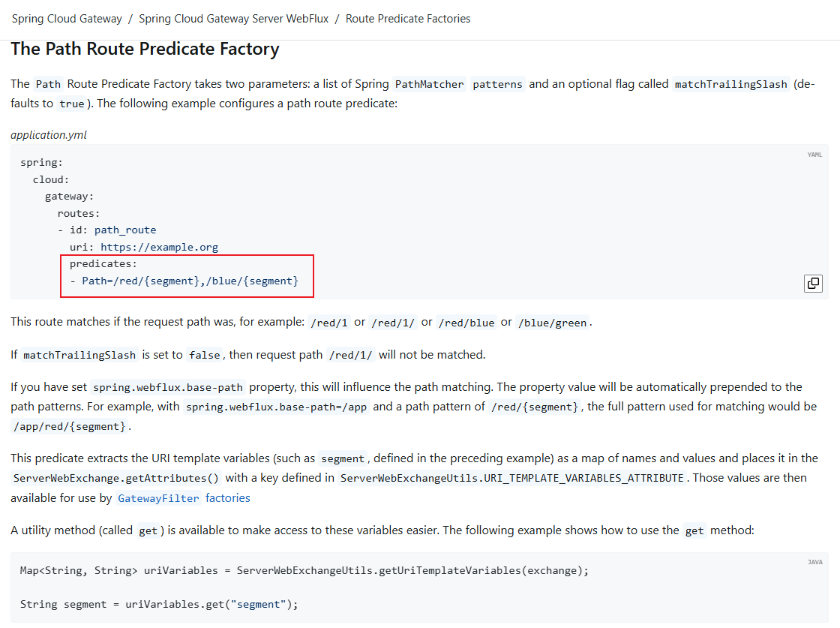Click the uriVariables.get("segment") Java line
840x628 pixels.
(x=159, y=605)
